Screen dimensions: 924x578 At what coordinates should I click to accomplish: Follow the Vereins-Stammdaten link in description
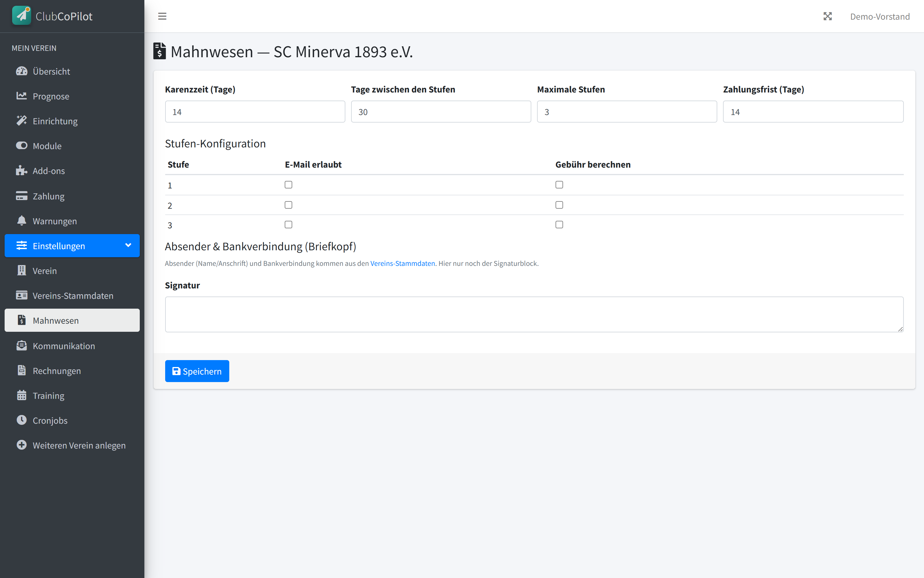coord(403,263)
